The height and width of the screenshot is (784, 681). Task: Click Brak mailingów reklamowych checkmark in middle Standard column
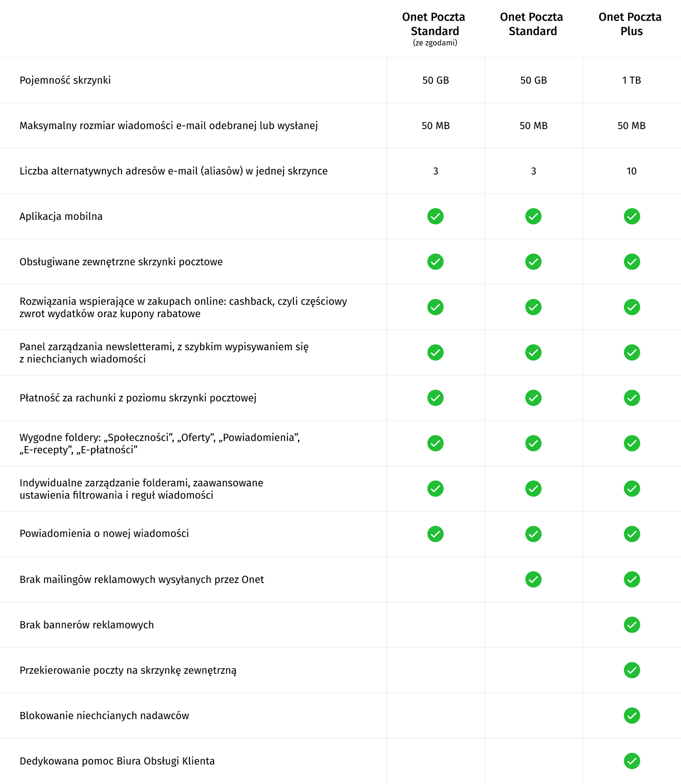pyautogui.click(x=533, y=579)
